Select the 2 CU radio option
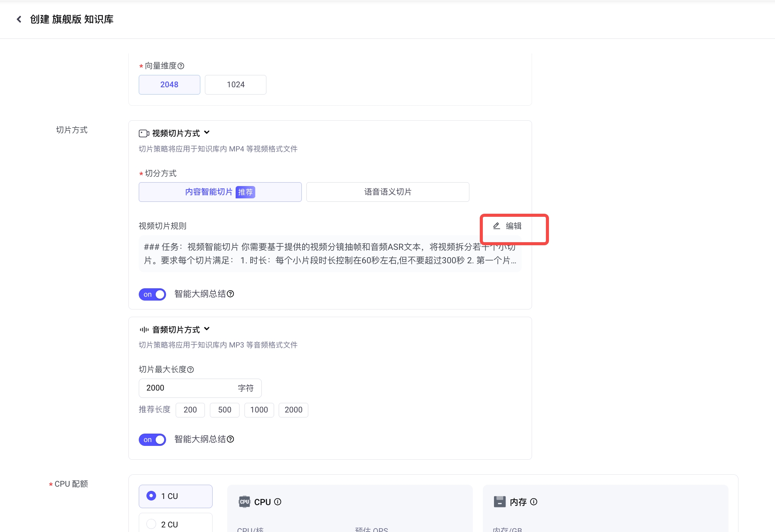The width and height of the screenshot is (775, 532). [175, 523]
